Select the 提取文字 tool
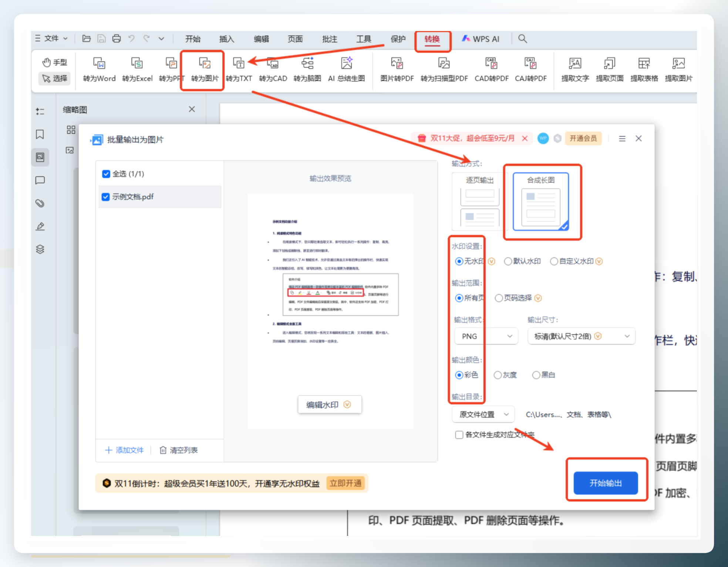The width and height of the screenshot is (728, 567). coord(575,69)
